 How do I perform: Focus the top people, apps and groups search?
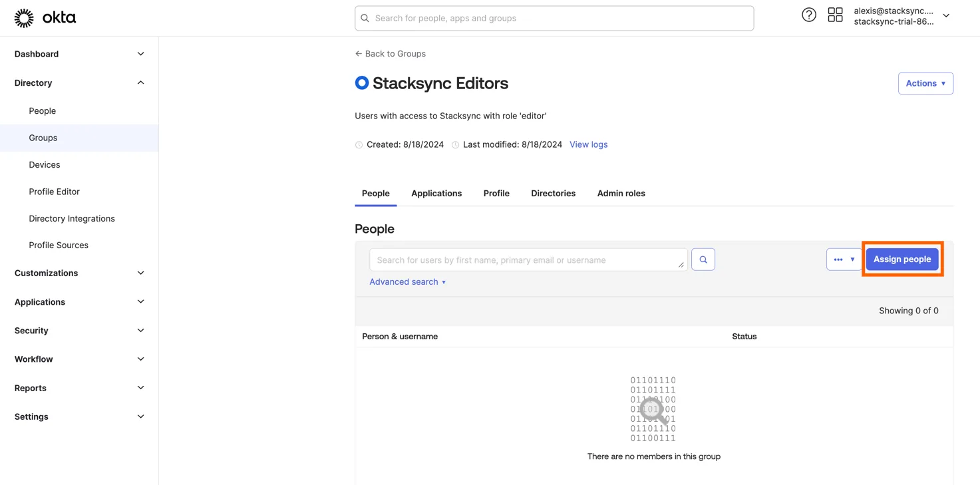(554, 19)
